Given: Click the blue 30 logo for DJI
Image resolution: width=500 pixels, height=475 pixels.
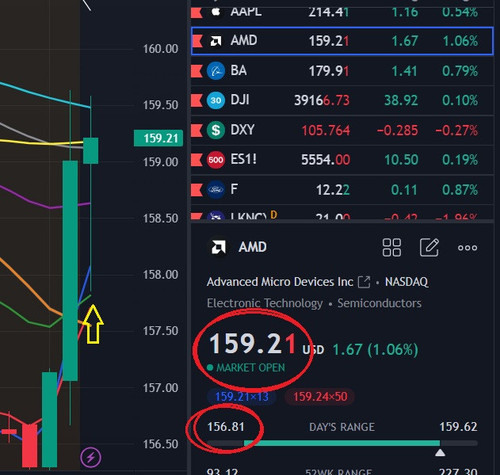Looking at the screenshot, I should (216, 100).
